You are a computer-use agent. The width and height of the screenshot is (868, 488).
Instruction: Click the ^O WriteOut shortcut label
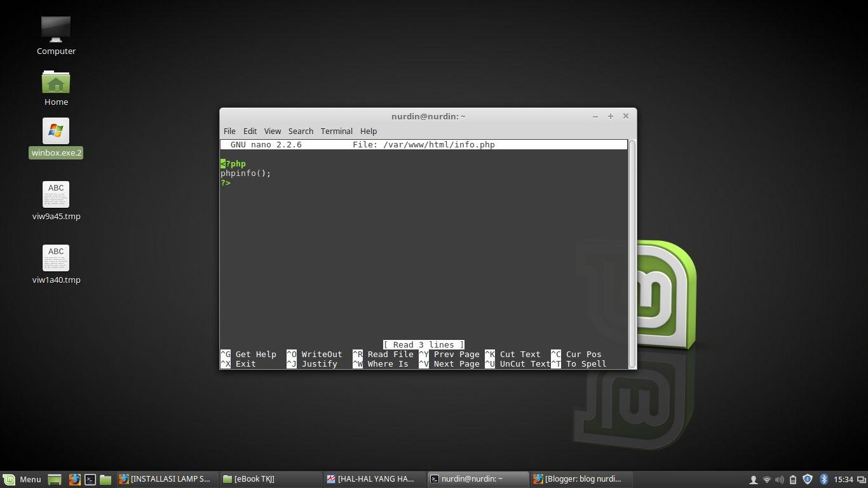[x=315, y=355]
